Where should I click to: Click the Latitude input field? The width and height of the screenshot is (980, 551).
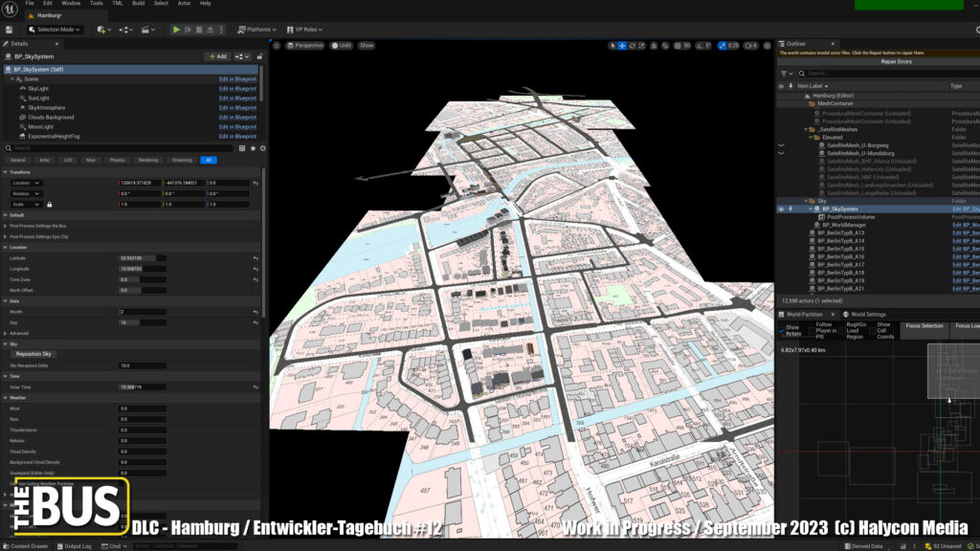coord(143,257)
